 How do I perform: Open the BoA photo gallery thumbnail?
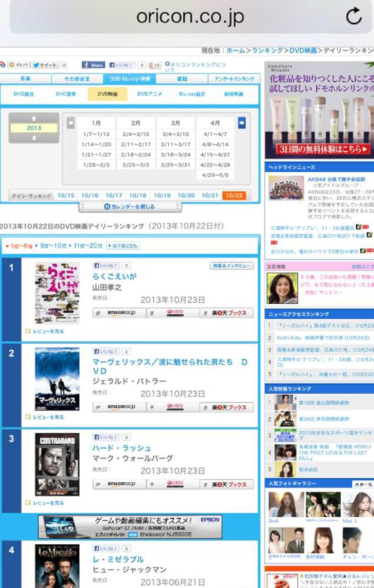coord(286,505)
